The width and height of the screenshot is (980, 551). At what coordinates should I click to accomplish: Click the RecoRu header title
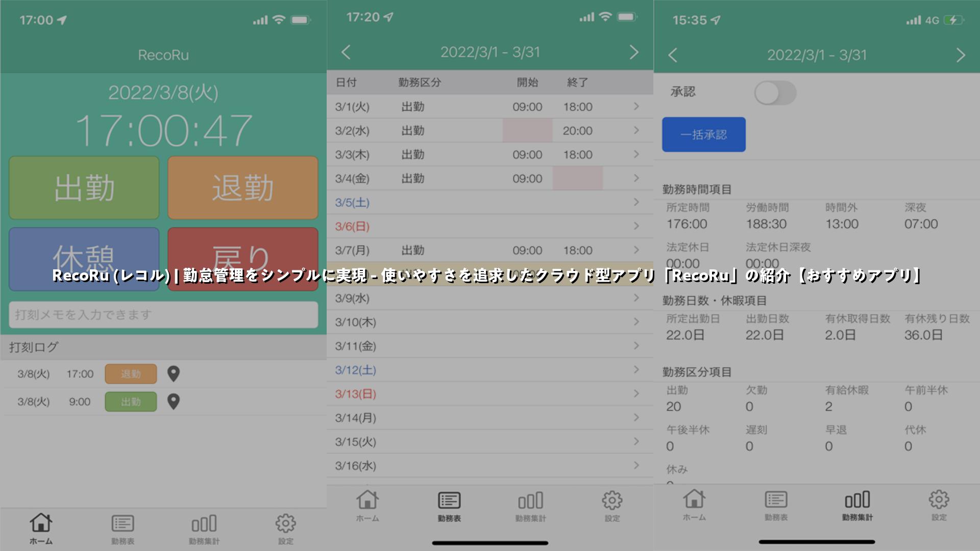coord(163,55)
